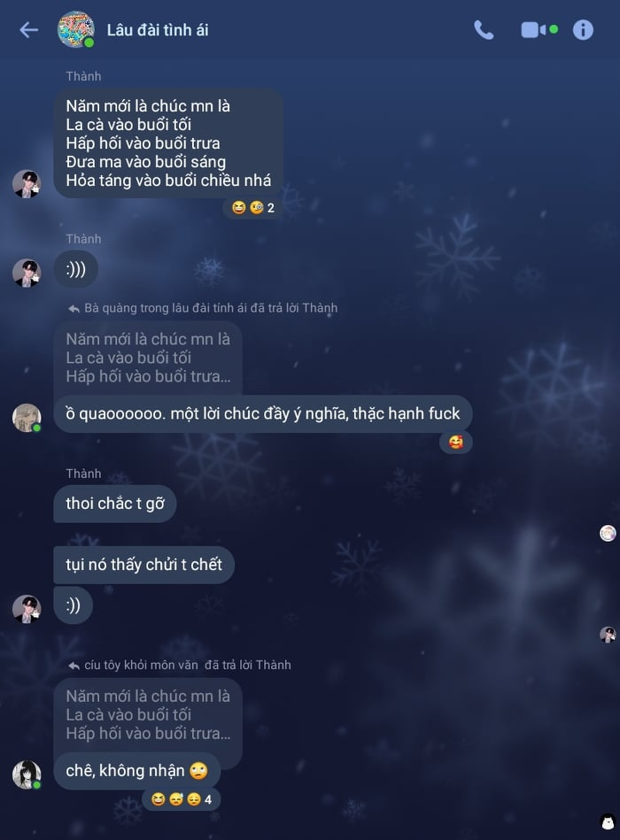Tap the quoted reply preview above chê, không nhận
This screenshot has height=840, width=620.
[148, 714]
